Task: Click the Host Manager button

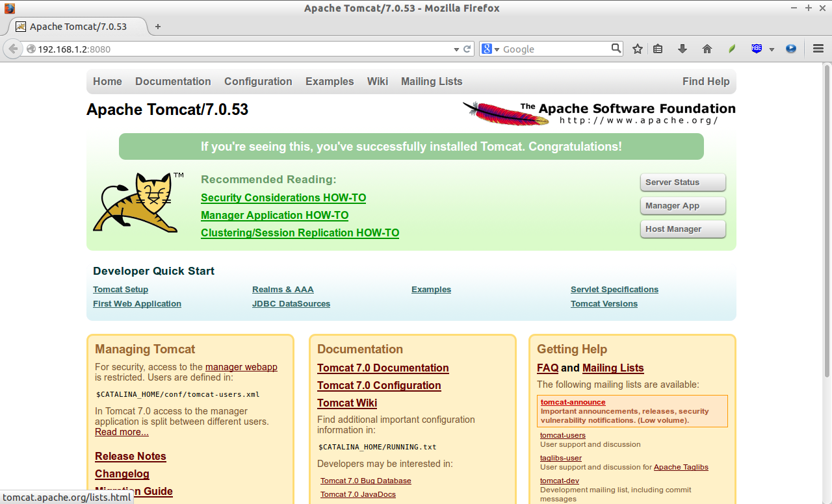Action: pyautogui.click(x=682, y=229)
